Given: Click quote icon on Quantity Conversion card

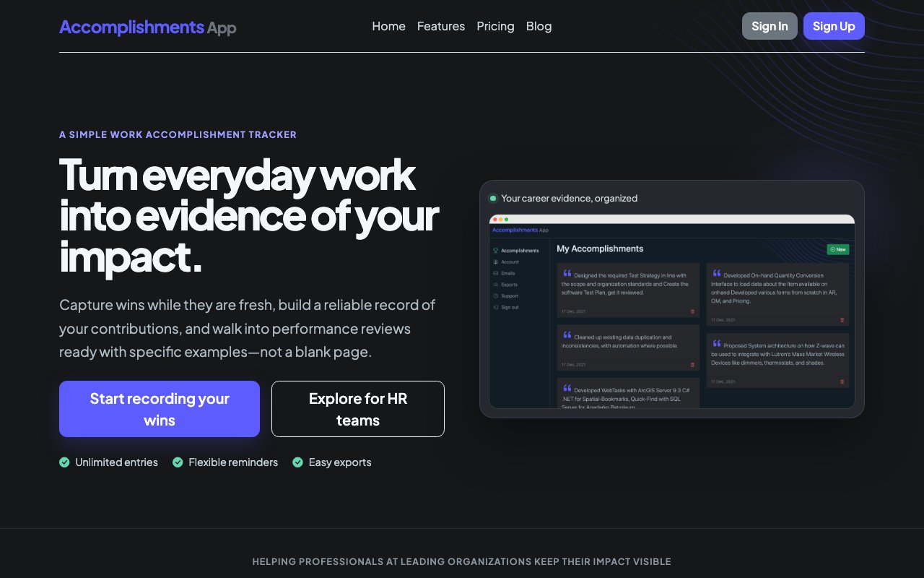Looking at the screenshot, I should [717, 274].
